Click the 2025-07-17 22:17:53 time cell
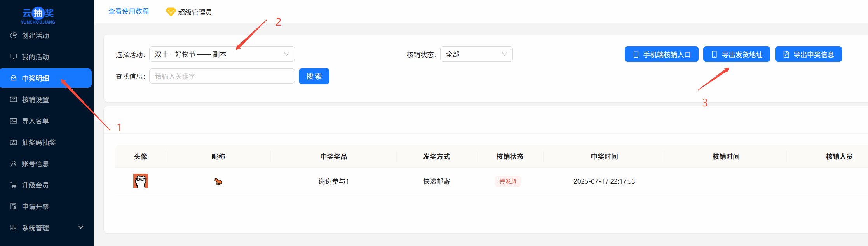This screenshot has width=868, height=246. click(604, 181)
